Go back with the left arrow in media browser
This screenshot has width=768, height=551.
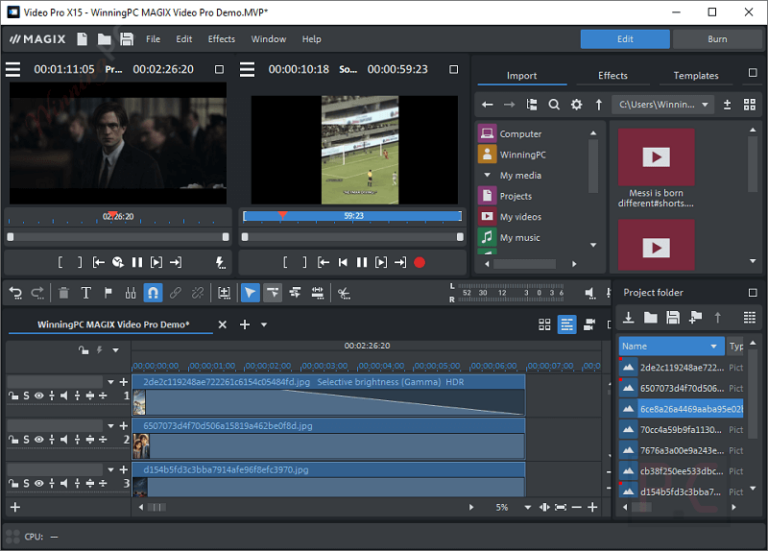(487, 104)
